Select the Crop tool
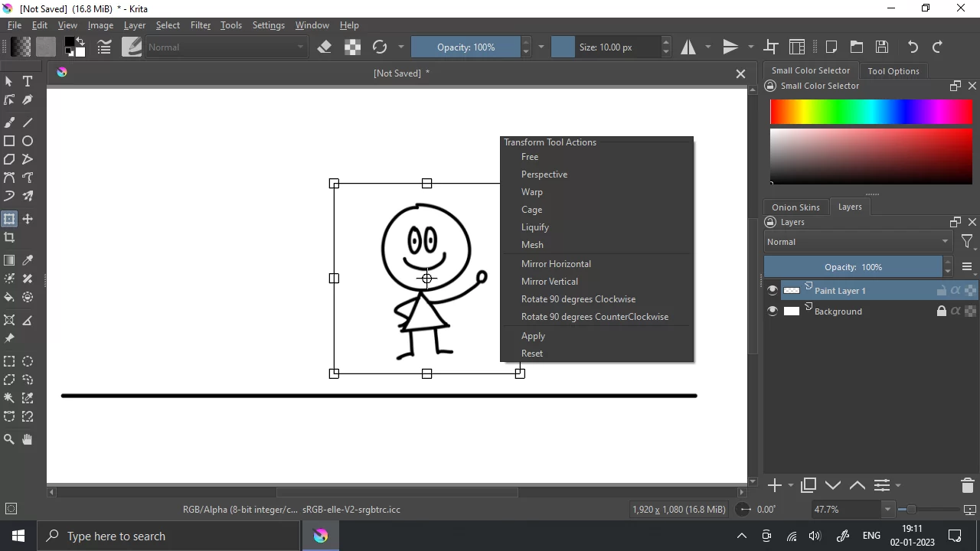 (9, 237)
